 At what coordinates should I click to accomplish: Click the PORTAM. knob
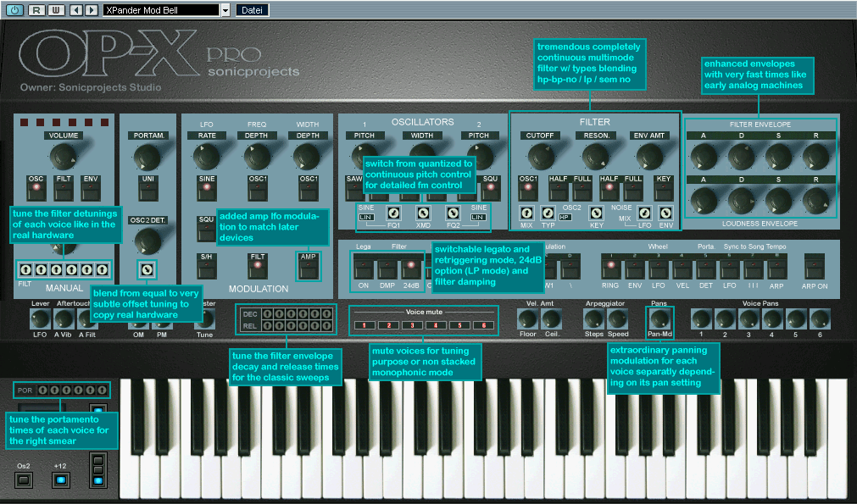(x=147, y=158)
